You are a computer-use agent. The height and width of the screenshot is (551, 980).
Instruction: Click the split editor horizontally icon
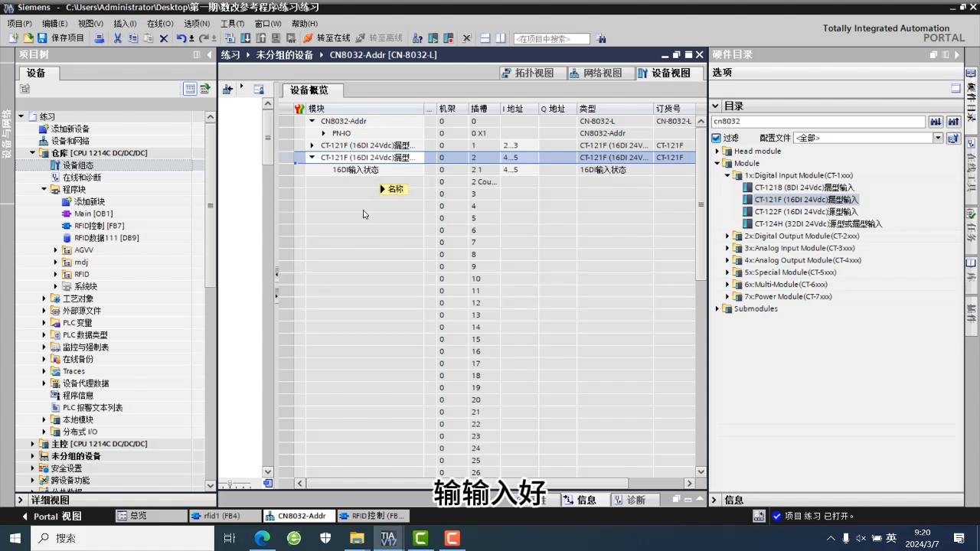point(485,38)
